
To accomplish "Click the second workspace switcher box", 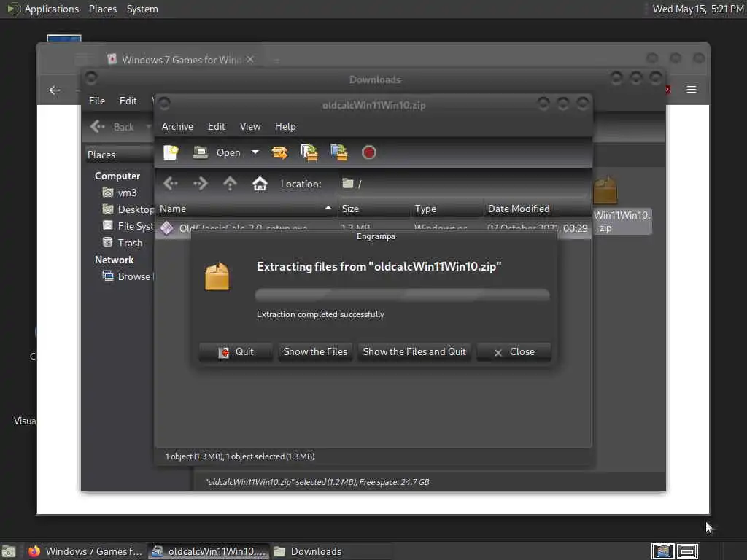I will (687, 551).
